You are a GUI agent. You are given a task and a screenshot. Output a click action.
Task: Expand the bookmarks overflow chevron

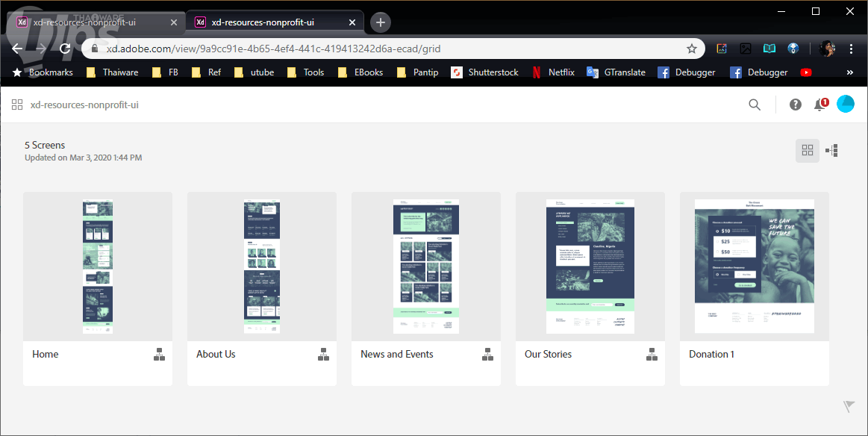click(850, 72)
